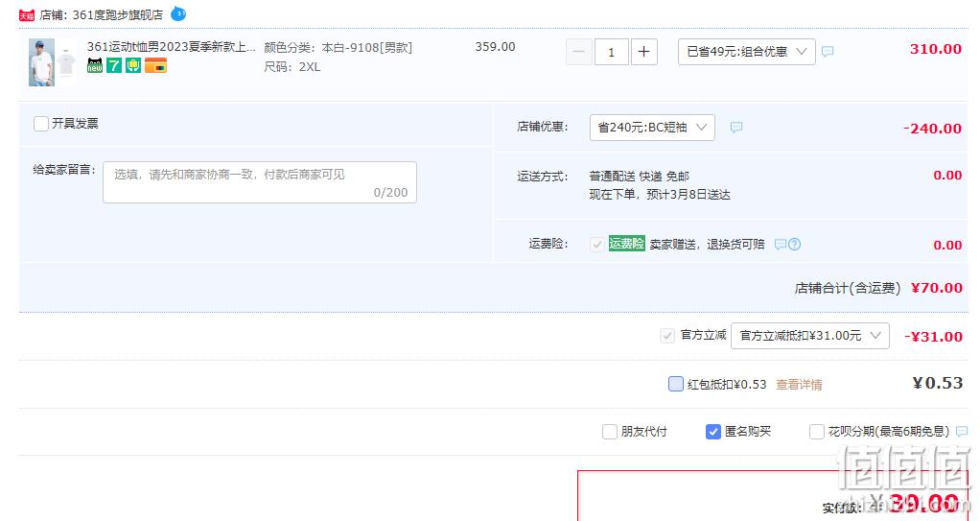
Task: Click the green '7' seven-day return badge
Action: (x=114, y=65)
